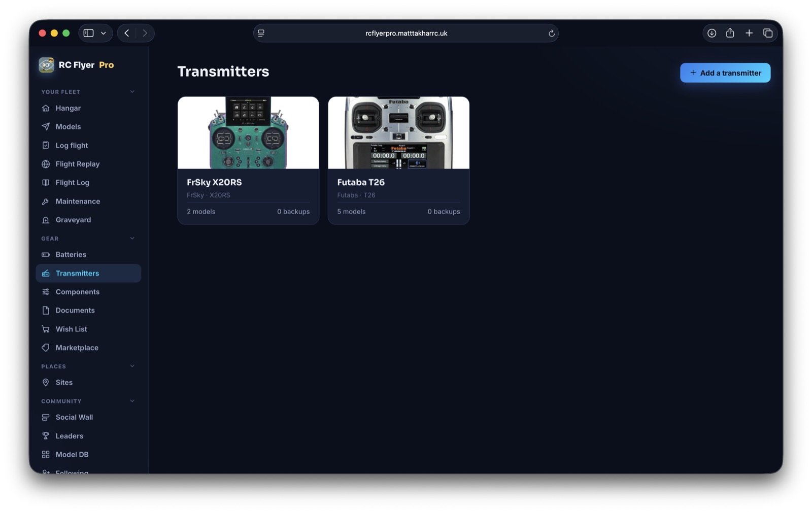812x512 pixels.
Task: Click the FrSky X20RS card title
Action: (214, 182)
